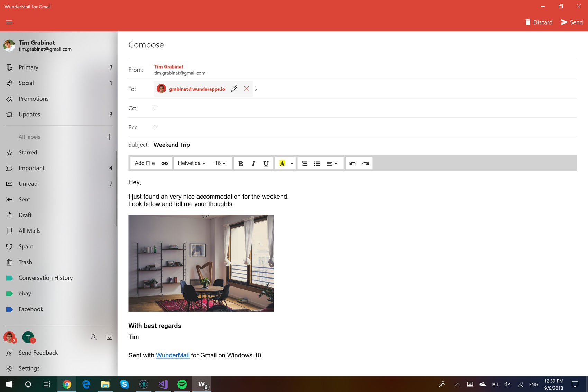
Task: Apply yellow text highlight color
Action: click(282, 163)
